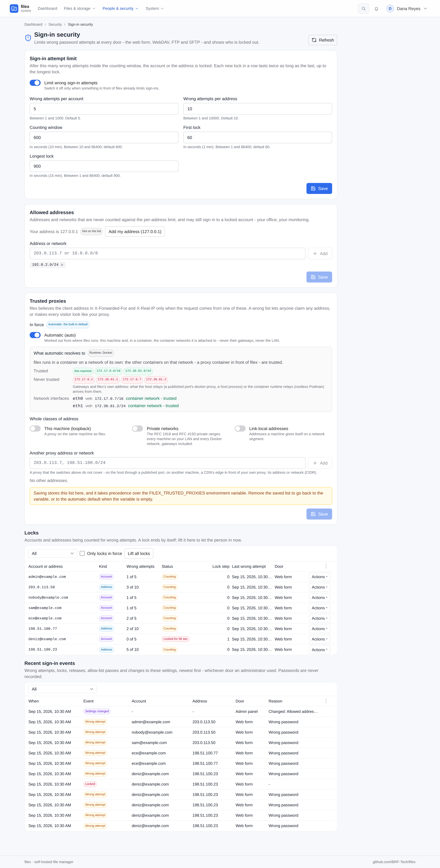Image resolution: width=440 pixels, height=868 pixels.
Task: Go to Dashboard in top navigation
Action: 47,8
